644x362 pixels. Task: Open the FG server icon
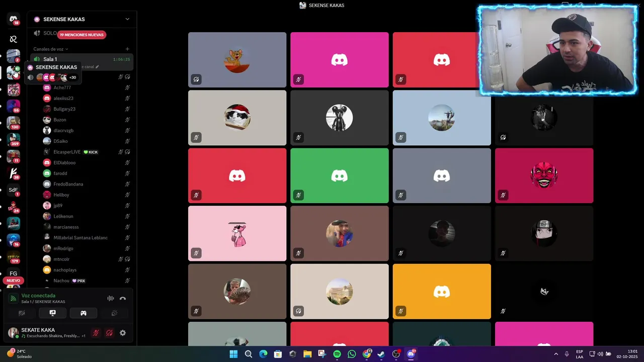pyautogui.click(x=14, y=274)
